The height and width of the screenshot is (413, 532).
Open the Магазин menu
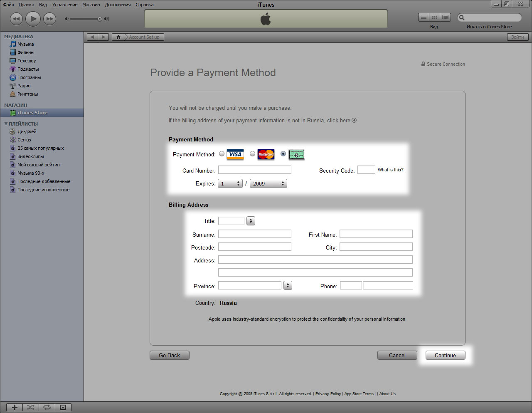(x=91, y=5)
